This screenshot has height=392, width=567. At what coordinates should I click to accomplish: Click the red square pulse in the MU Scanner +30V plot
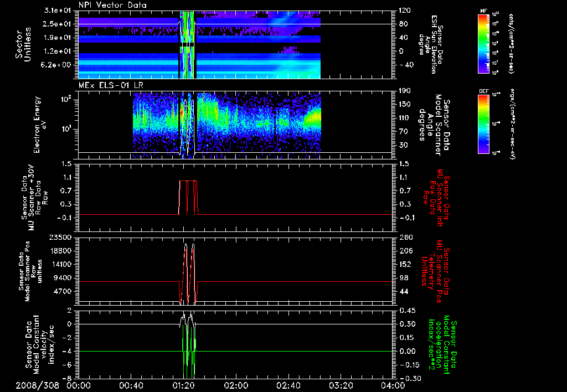pos(188,198)
